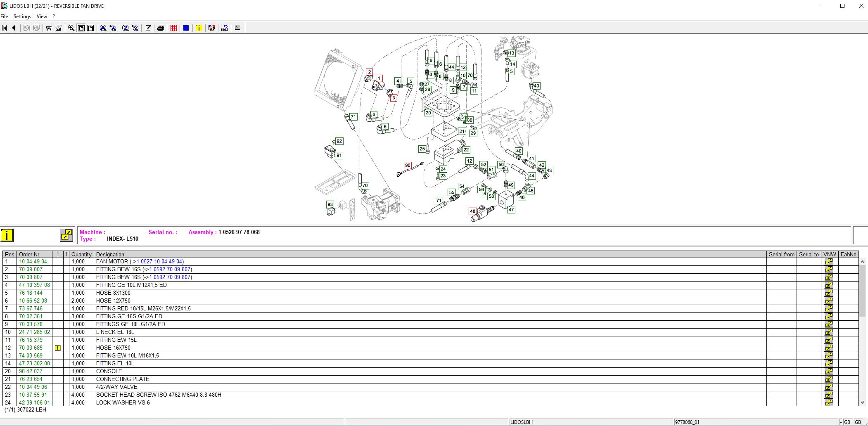Open the LIDOS help question-mark icon
Viewport: 868px width, 426px height.
[x=225, y=28]
